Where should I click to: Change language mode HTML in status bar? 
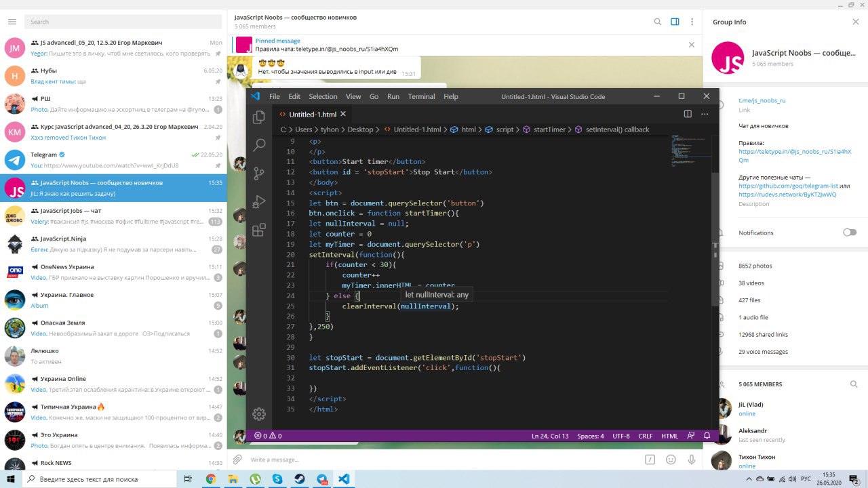click(x=669, y=436)
